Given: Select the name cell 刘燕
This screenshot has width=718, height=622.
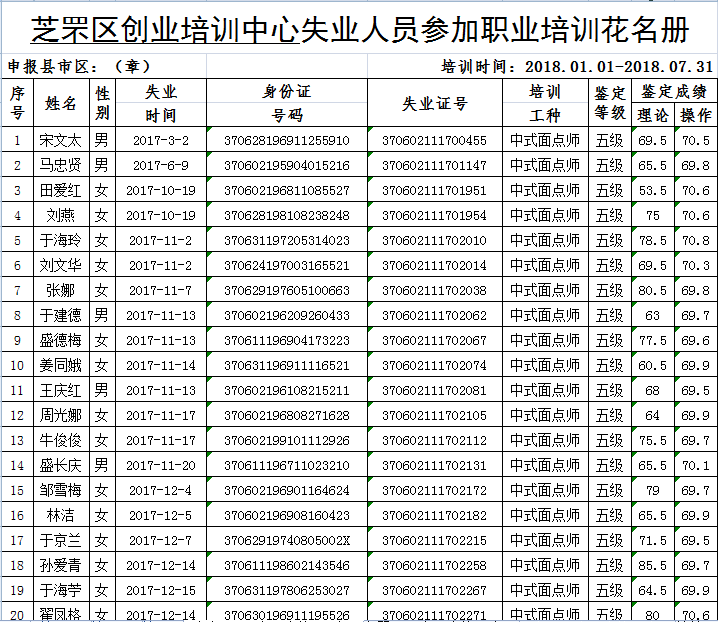Looking at the screenshot, I should (61, 215).
